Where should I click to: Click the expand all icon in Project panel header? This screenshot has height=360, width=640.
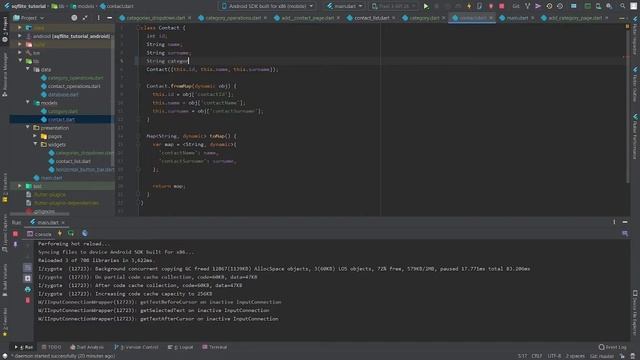point(85,18)
